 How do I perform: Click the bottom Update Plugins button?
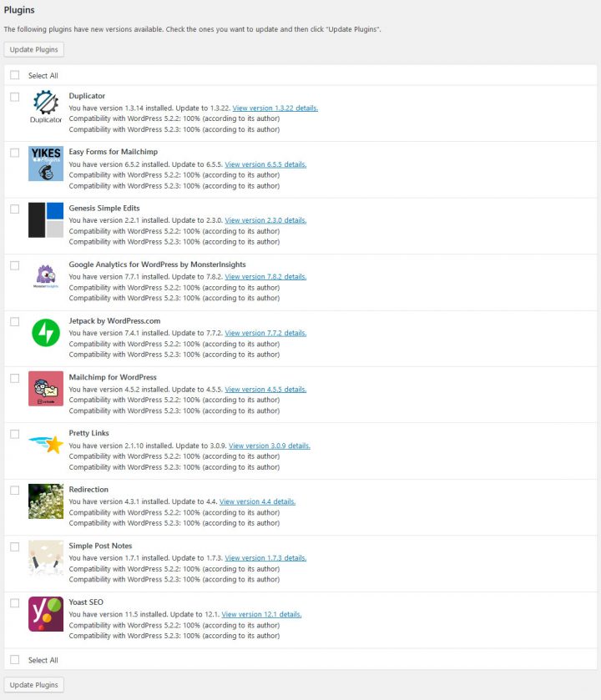tap(34, 685)
